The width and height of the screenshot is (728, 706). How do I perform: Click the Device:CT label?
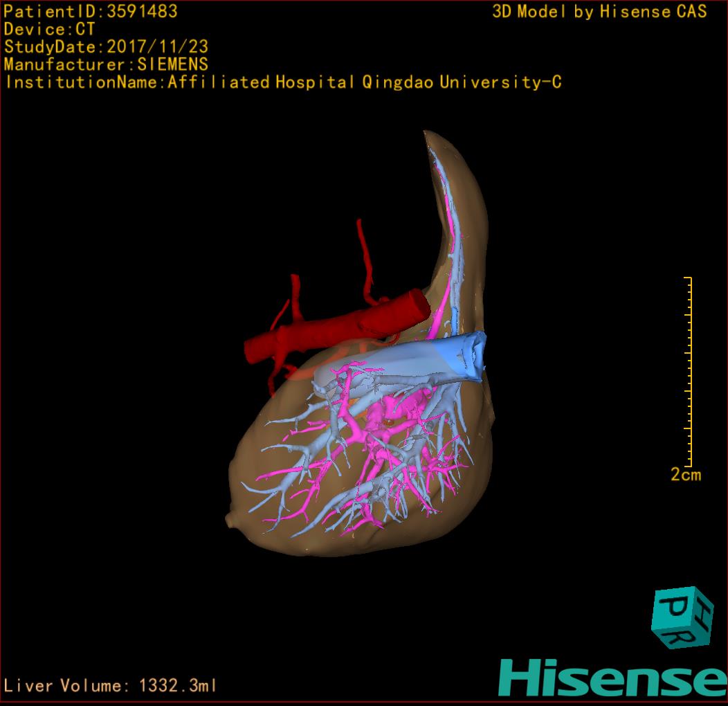49,30
